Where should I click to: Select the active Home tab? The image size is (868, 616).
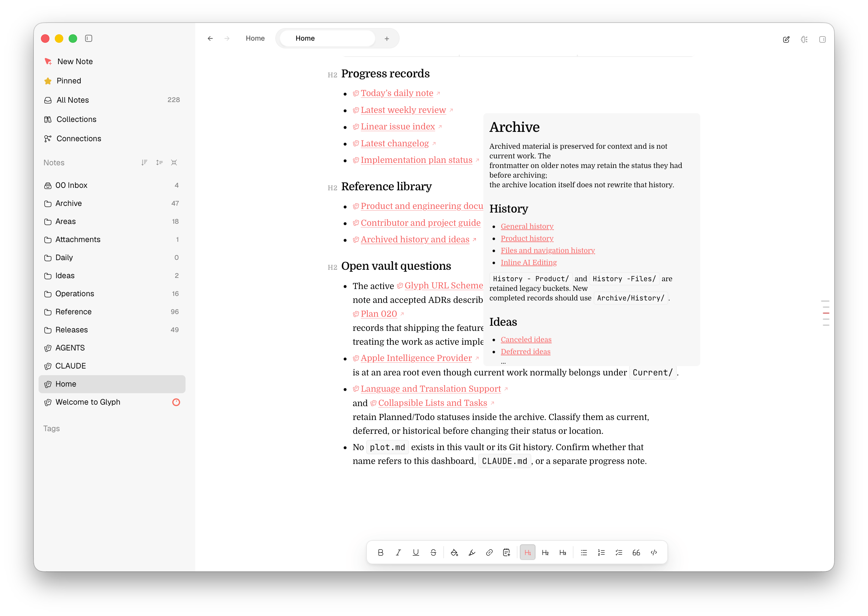click(x=327, y=38)
